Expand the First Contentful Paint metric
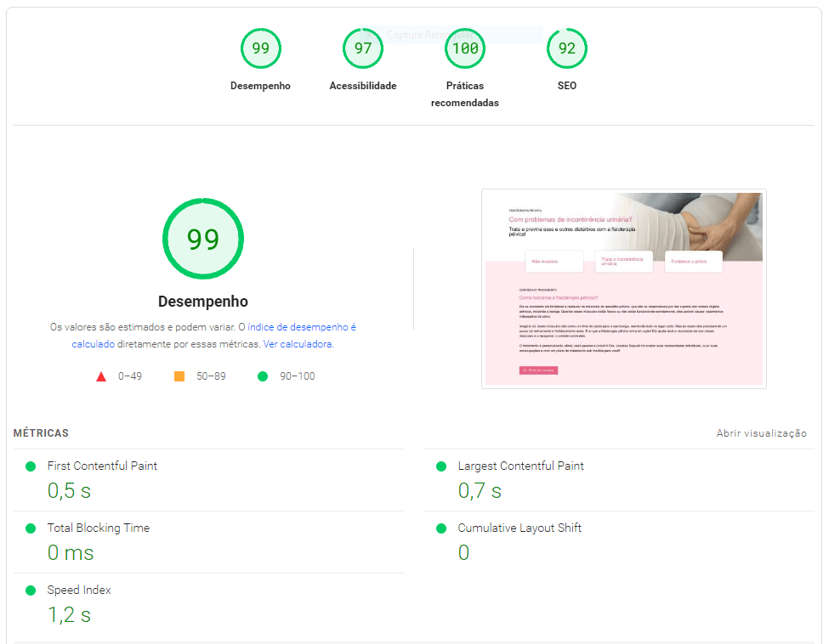 (102, 466)
